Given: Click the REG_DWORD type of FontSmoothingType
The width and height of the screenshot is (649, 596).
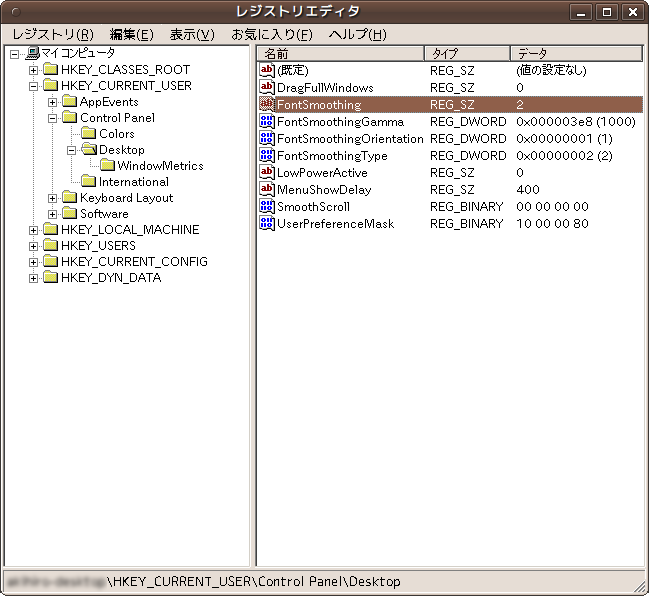Looking at the screenshot, I should (x=468, y=156).
